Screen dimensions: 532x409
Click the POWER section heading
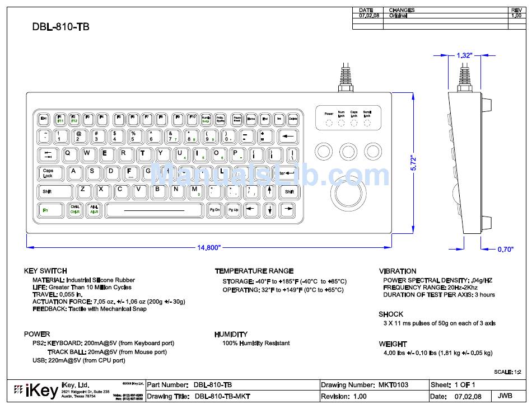[x=37, y=334]
